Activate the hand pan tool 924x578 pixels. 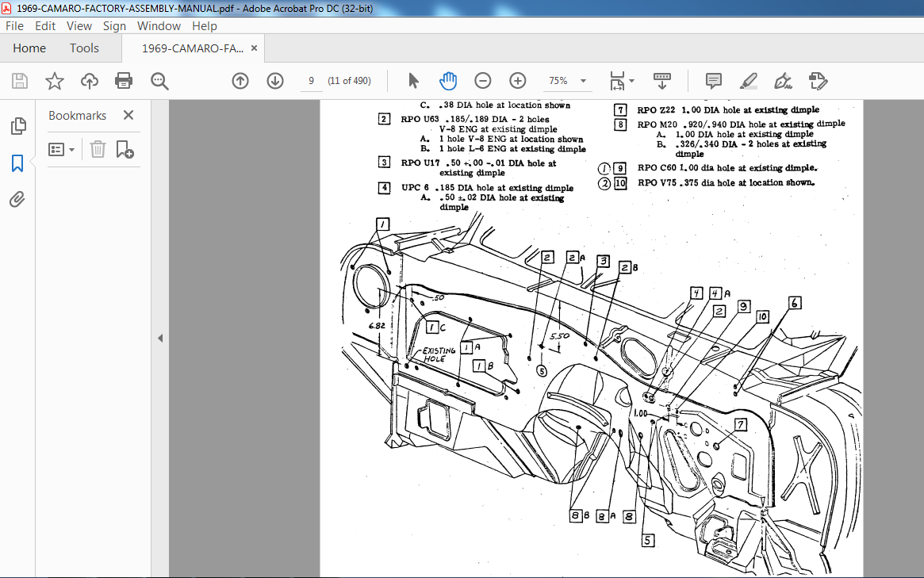pos(448,81)
